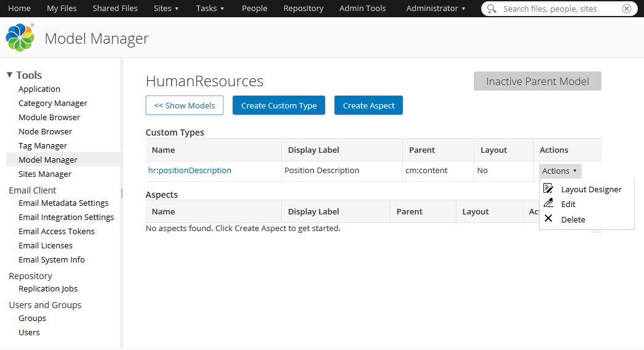644x350 pixels.
Task: Toggle the Actions dropdown for hr:positionDescription
Action: tap(560, 171)
